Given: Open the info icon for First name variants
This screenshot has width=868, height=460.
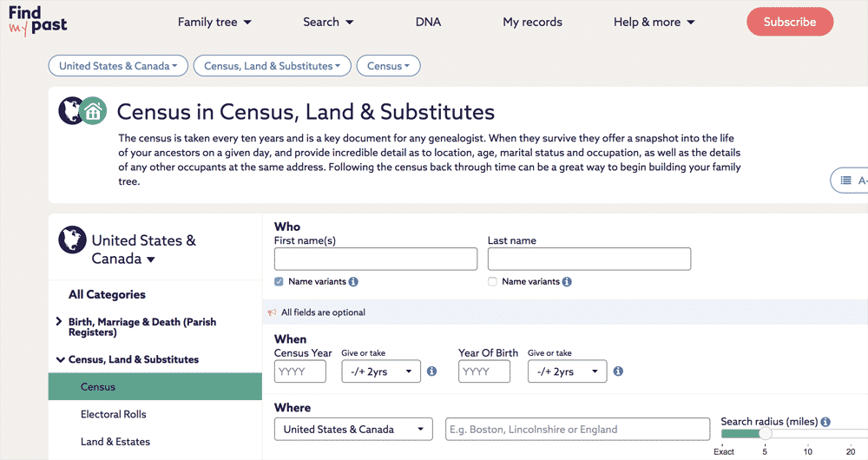Looking at the screenshot, I should pyautogui.click(x=353, y=282).
